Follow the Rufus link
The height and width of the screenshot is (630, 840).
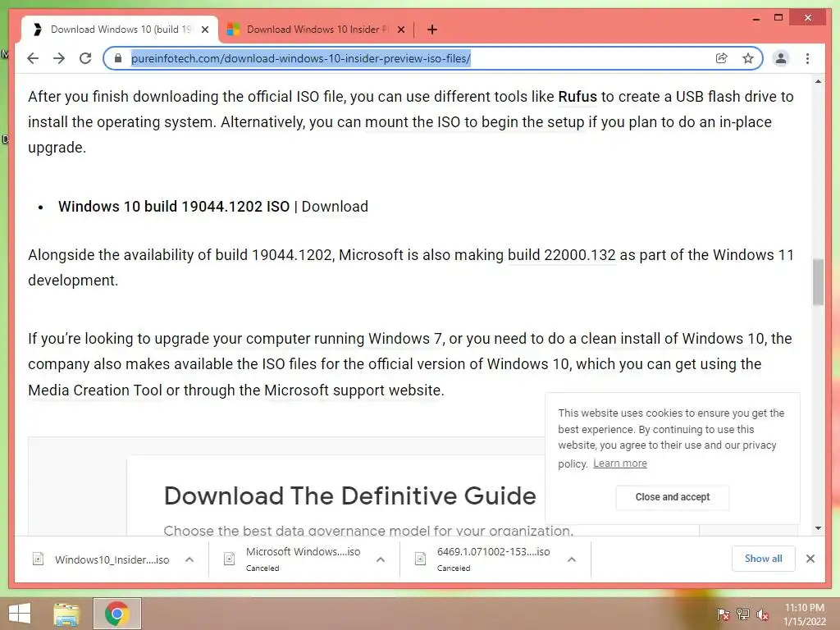(577, 97)
